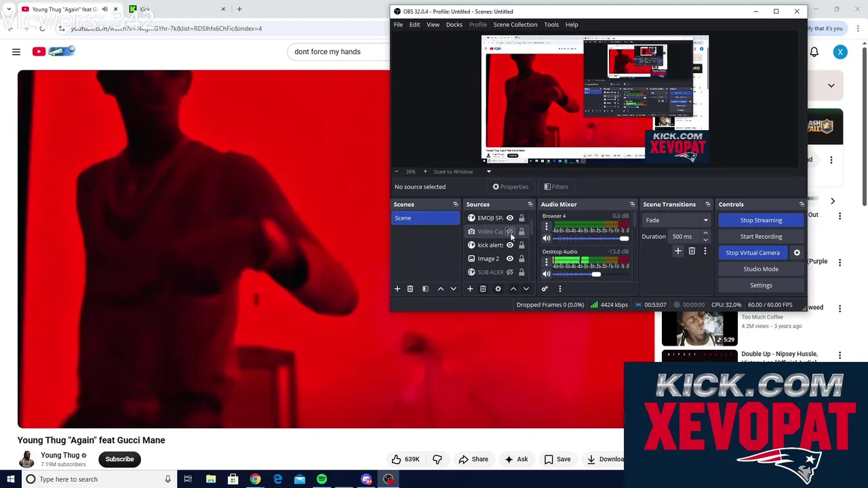Add a new source with plus icon

click(x=470, y=289)
